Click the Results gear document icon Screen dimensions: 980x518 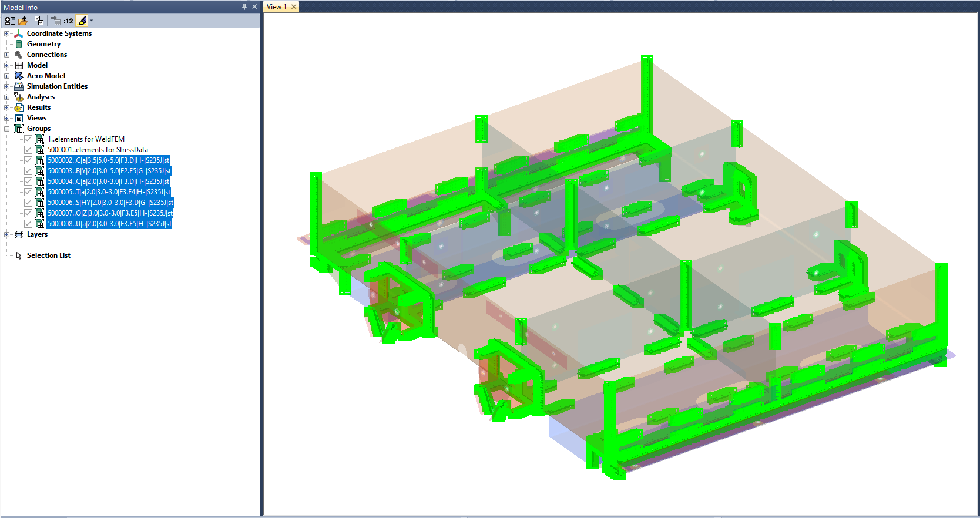pyautogui.click(x=19, y=107)
